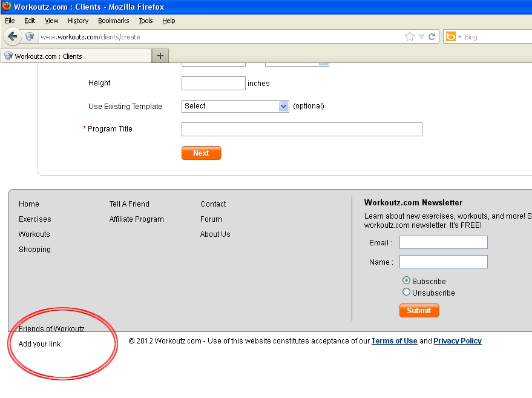Select the Unsubscribe radio button
The height and width of the screenshot is (398, 532).
(406, 292)
